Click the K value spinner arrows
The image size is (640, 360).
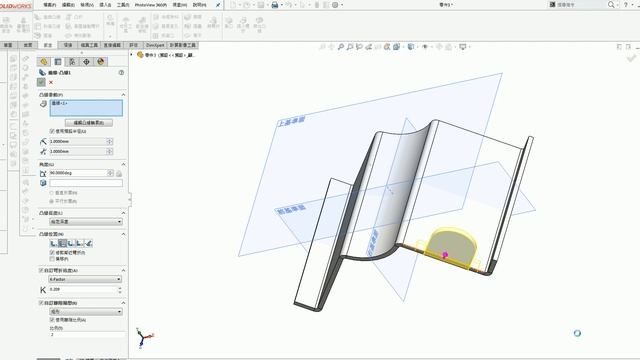point(120,290)
